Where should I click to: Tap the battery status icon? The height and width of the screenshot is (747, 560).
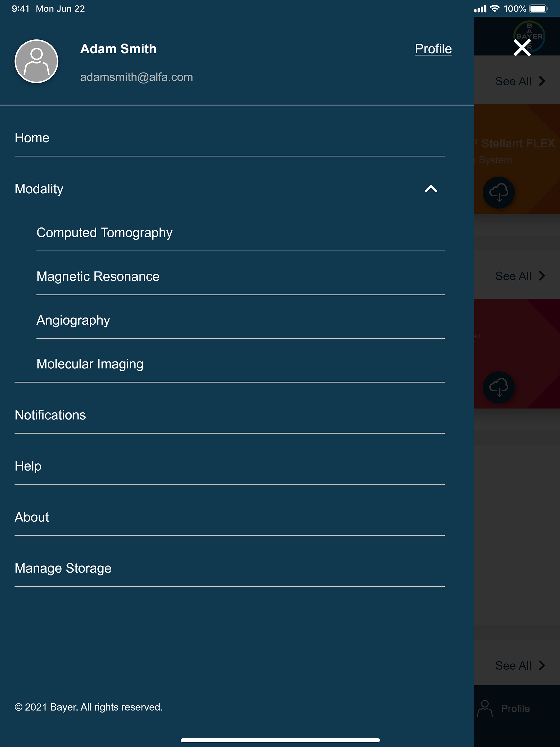538,8
